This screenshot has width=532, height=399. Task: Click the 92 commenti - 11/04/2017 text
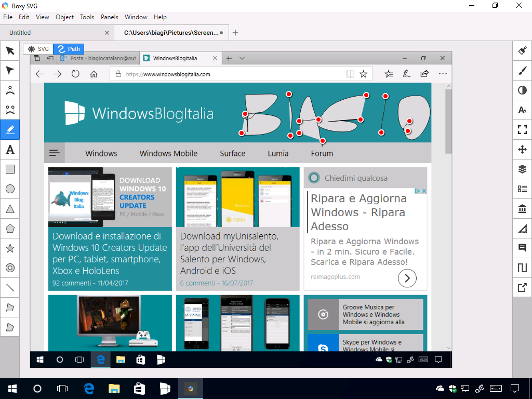[90, 283]
